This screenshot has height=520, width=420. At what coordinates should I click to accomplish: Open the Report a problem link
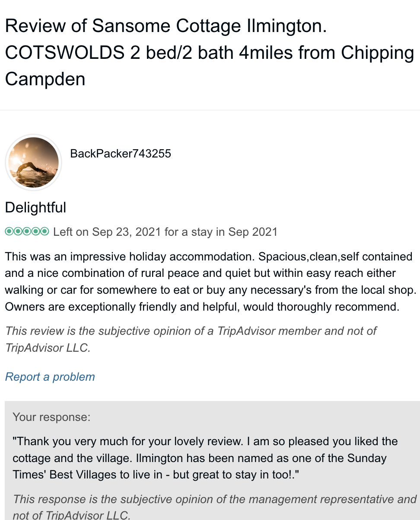coord(50,377)
